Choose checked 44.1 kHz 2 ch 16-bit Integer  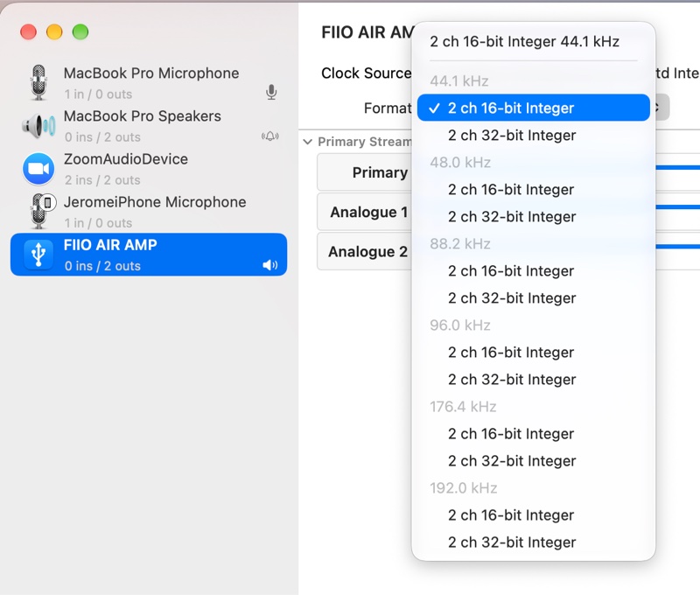point(534,108)
